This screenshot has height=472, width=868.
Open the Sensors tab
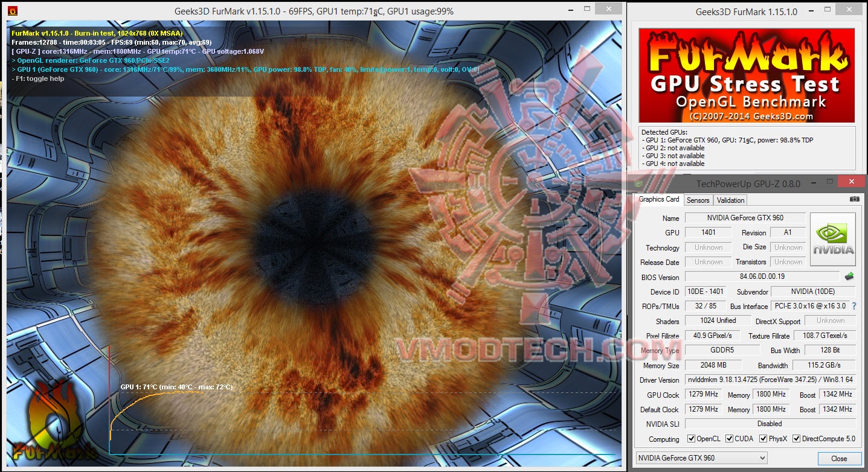[698, 200]
